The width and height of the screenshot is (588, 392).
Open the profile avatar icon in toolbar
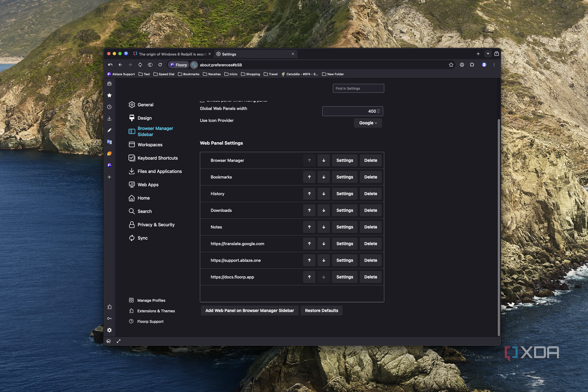[484, 65]
